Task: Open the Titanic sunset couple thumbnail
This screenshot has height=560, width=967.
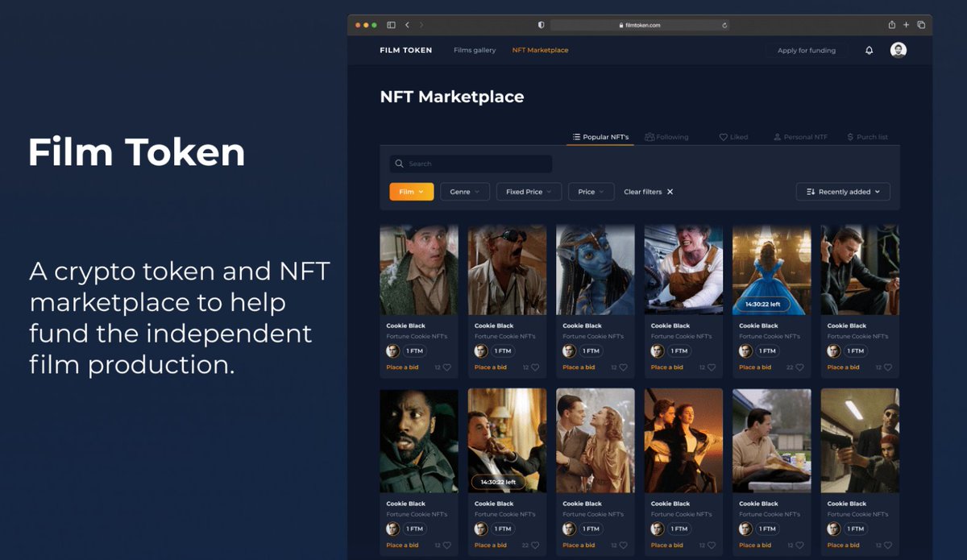Action: tap(683, 441)
